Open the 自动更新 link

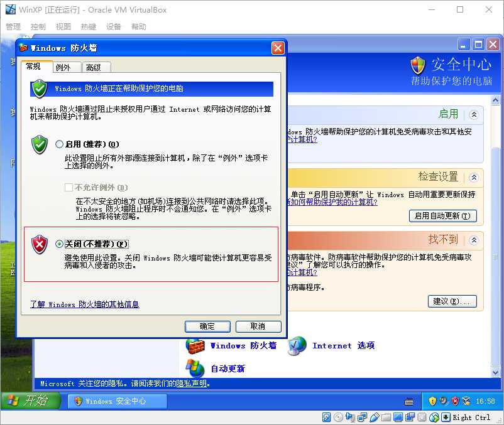[227, 369]
